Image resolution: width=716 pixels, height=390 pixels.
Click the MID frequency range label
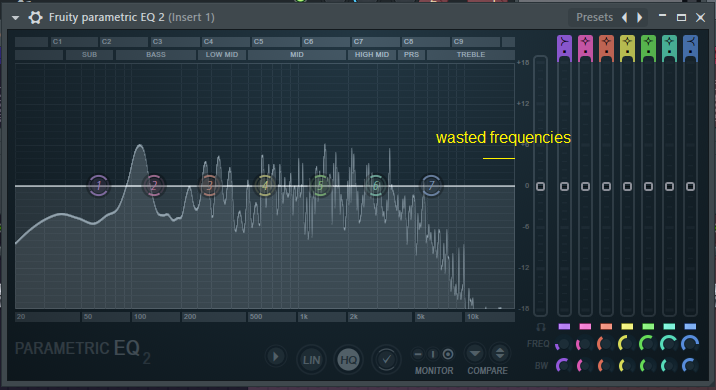(x=297, y=55)
